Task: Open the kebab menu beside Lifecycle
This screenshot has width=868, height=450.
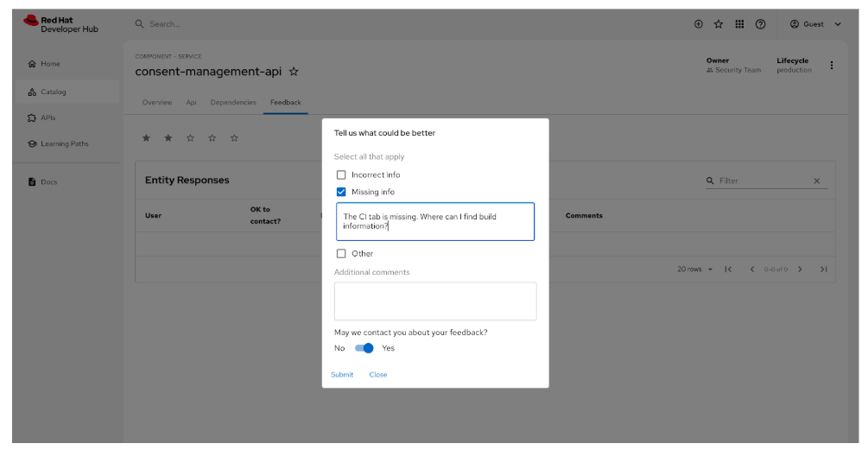Action: point(832,65)
